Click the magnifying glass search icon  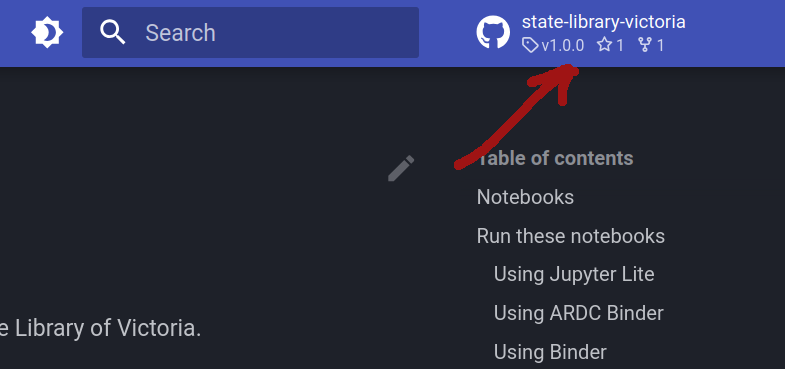point(113,33)
